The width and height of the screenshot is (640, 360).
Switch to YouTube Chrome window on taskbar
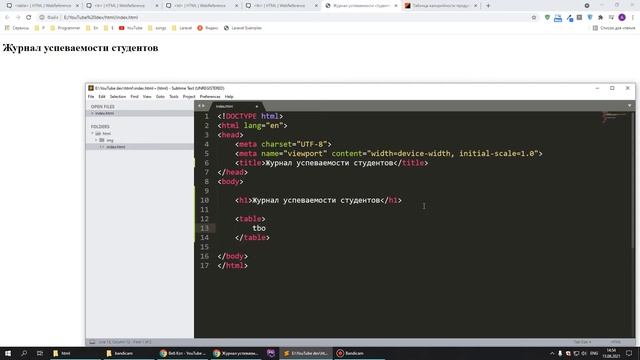(182, 353)
